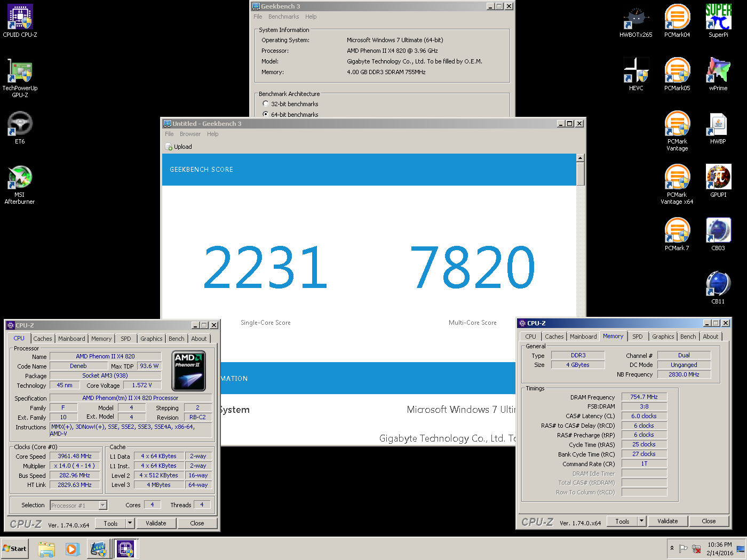The height and width of the screenshot is (560, 747).
Task: Open the File menu in Untitled Geekbench
Action: click(169, 134)
